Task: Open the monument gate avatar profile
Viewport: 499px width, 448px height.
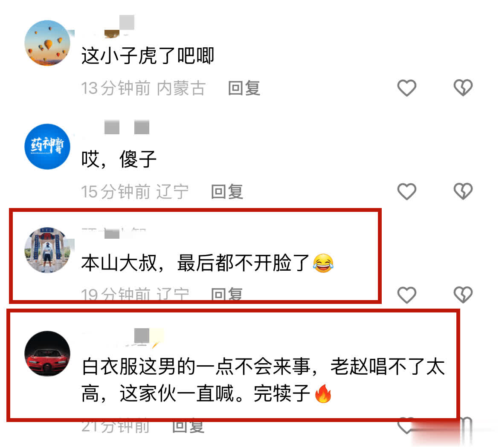Action: [x=47, y=250]
